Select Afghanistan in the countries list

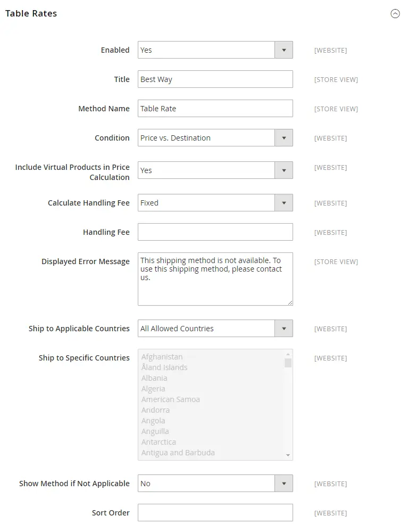point(162,356)
